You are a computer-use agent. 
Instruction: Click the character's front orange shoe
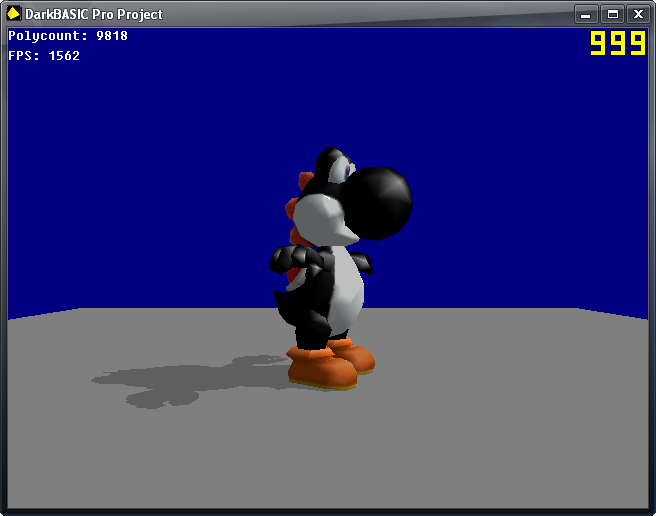coord(322,369)
